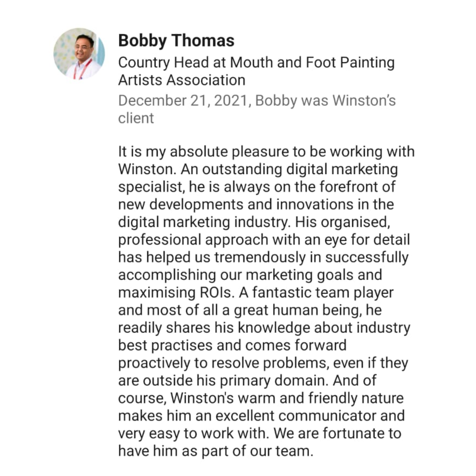
Task: Click the digital marketing industry. His organised line
Action: tap(254, 222)
